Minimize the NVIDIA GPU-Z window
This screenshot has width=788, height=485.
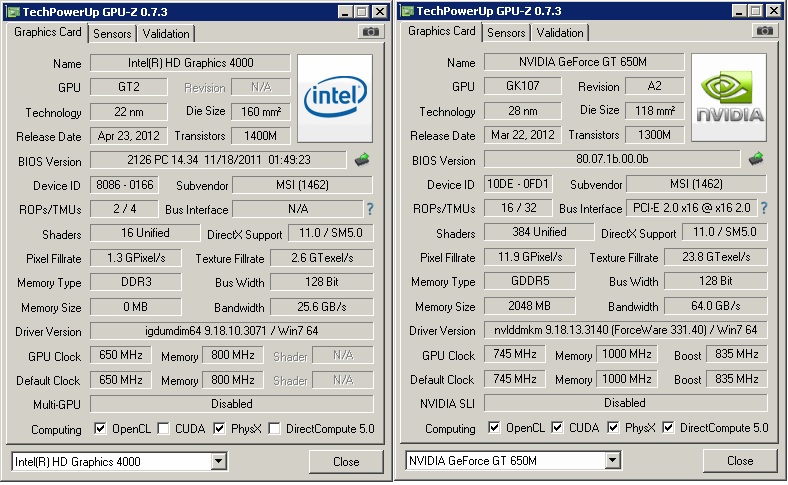pyautogui.click(x=739, y=11)
